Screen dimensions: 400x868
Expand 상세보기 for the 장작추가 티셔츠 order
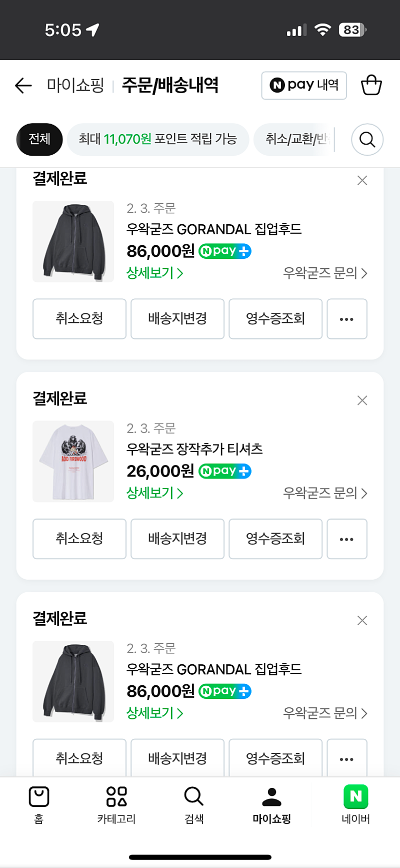click(x=154, y=493)
